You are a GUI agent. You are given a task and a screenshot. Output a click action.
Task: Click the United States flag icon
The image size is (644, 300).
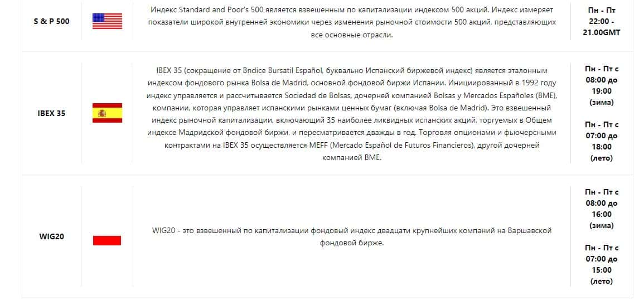(107, 21)
